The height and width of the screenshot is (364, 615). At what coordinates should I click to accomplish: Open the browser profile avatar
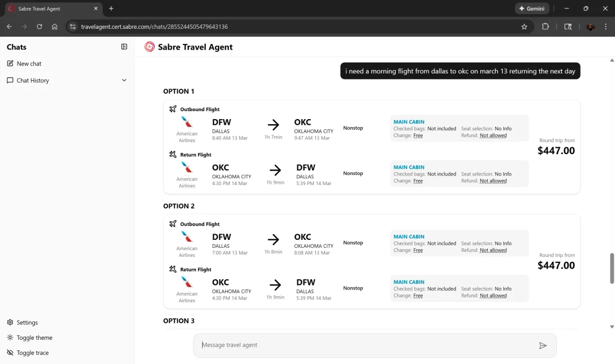tap(590, 27)
